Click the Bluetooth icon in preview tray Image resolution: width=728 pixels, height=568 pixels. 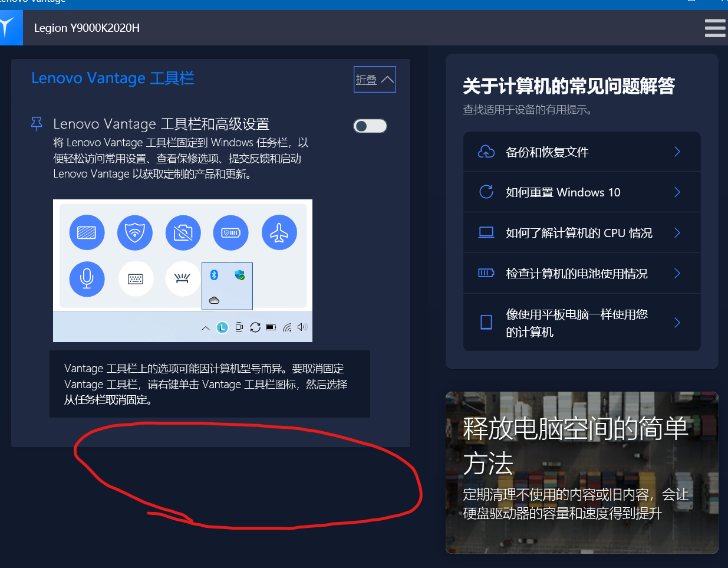click(215, 275)
